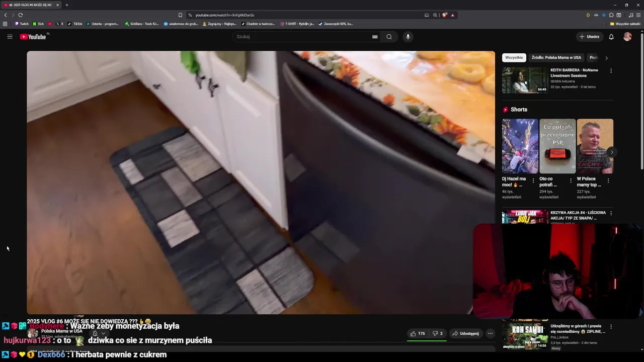
Task: Open the YouTube hamburger guide menu
Action: [x=10, y=37]
